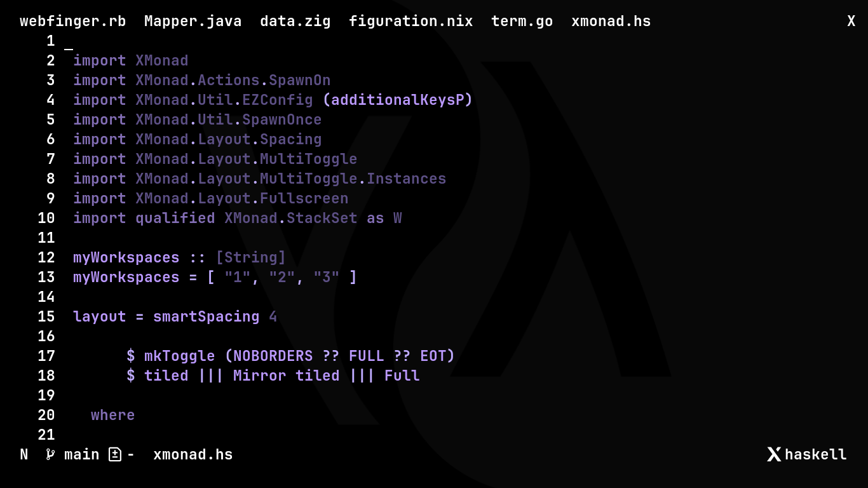
Task: Click the Haskell filetype logo icon
Action: click(774, 454)
